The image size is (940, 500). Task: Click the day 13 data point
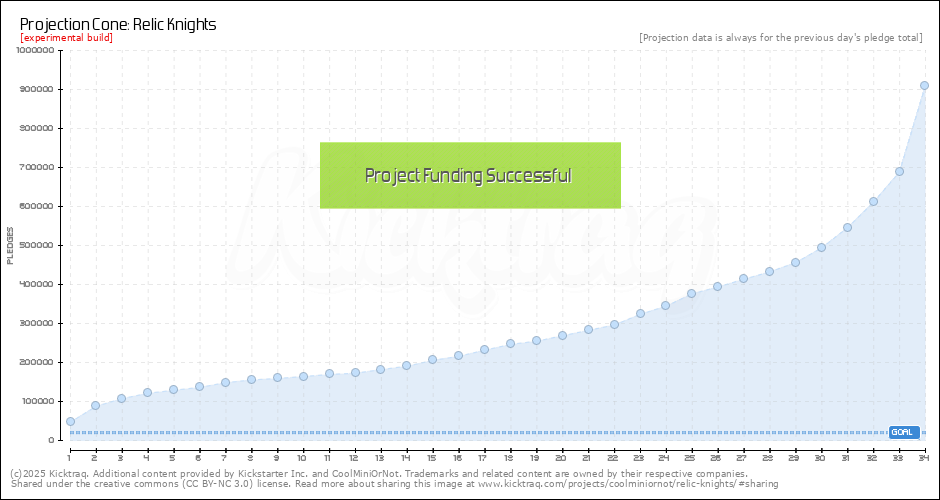[380, 369]
